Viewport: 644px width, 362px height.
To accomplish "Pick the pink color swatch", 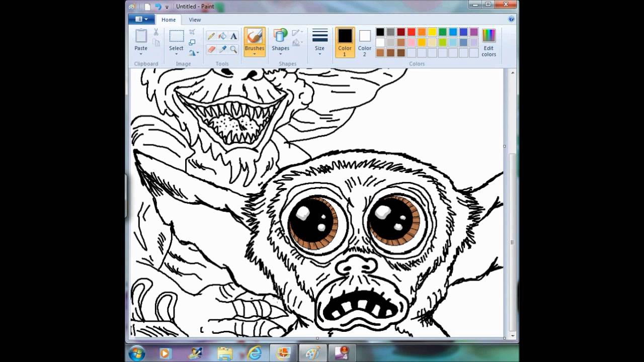I will (x=412, y=42).
